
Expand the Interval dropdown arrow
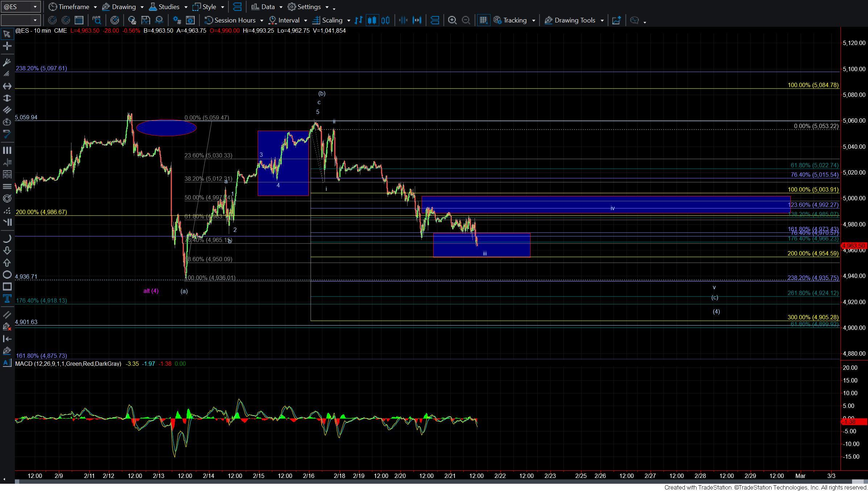305,21
